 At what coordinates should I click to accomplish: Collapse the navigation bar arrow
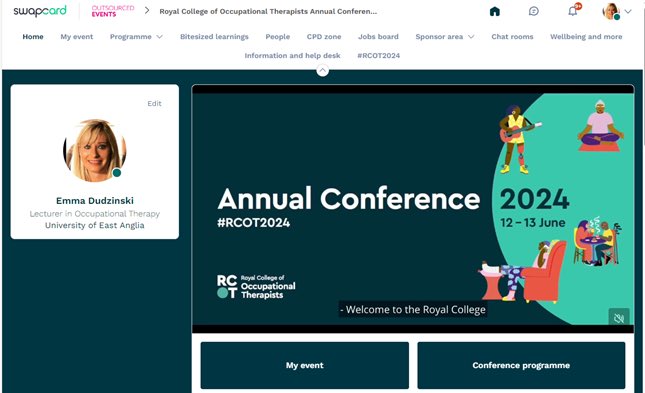point(322,70)
